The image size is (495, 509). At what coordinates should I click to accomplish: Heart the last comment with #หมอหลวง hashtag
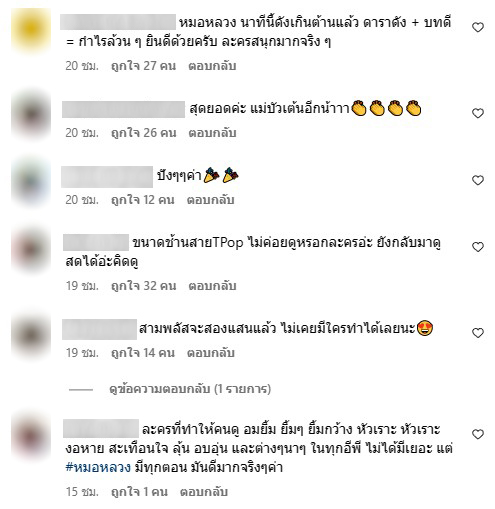pos(478,434)
